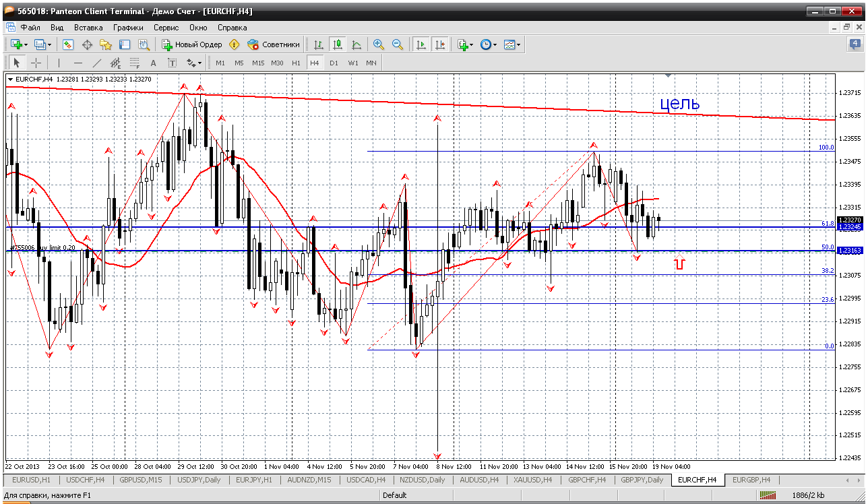Open the EURUSD,H1 chart tab
This screenshot has height=504, width=868.
coord(32,480)
